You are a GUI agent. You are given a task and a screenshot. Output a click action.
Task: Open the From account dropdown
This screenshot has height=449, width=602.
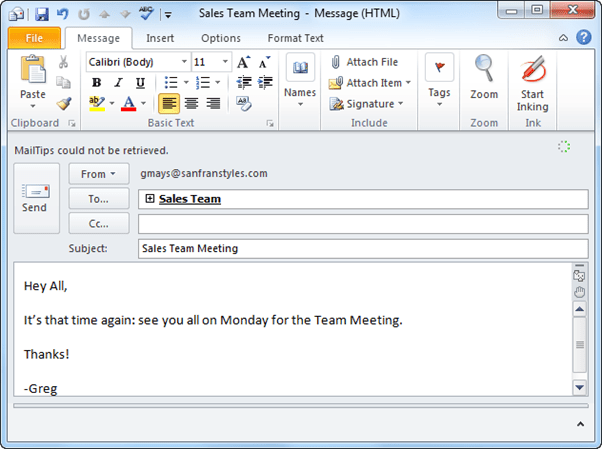tap(99, 173)
